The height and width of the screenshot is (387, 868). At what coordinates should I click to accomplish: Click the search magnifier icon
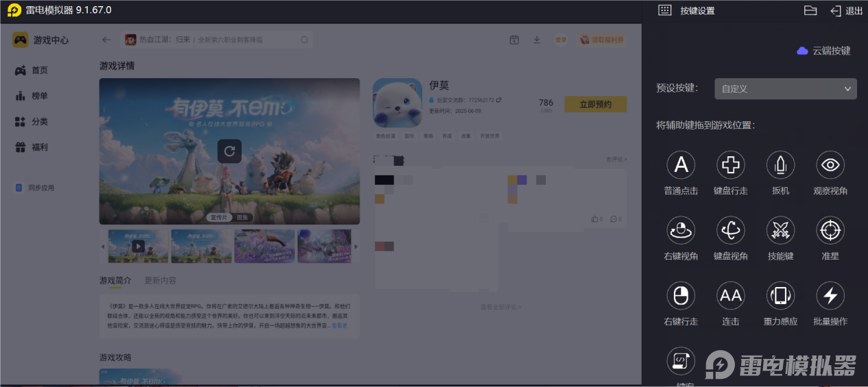(304, 40)
